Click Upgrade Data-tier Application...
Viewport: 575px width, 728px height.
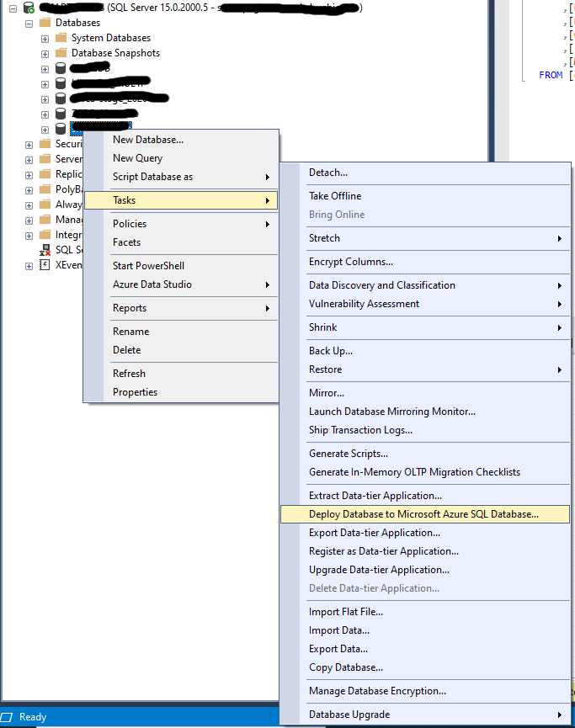[x=425, y=570]
